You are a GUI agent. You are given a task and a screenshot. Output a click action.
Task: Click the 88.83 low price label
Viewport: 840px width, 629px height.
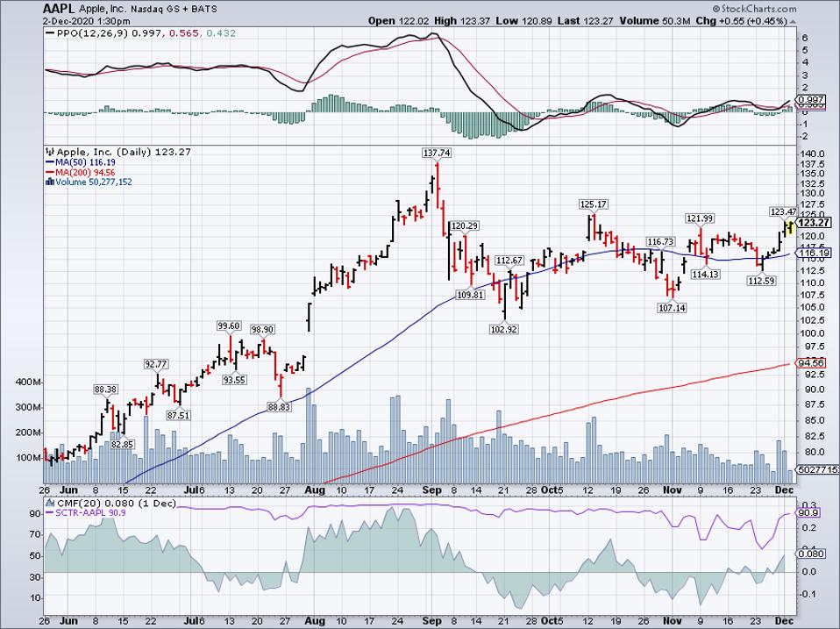[279, 407]
